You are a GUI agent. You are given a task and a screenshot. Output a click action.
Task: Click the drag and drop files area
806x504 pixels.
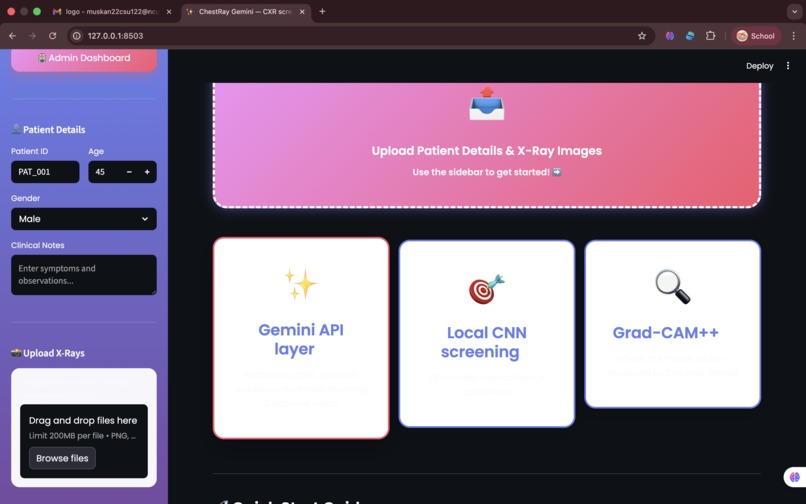click(x=84, y=441)
